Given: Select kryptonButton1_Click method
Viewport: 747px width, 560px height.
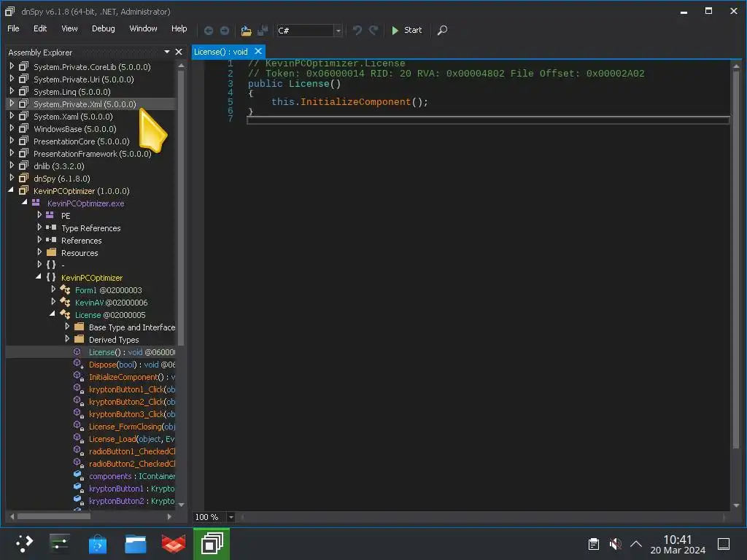Looking at the screenshot, I should tap(132, 389).
